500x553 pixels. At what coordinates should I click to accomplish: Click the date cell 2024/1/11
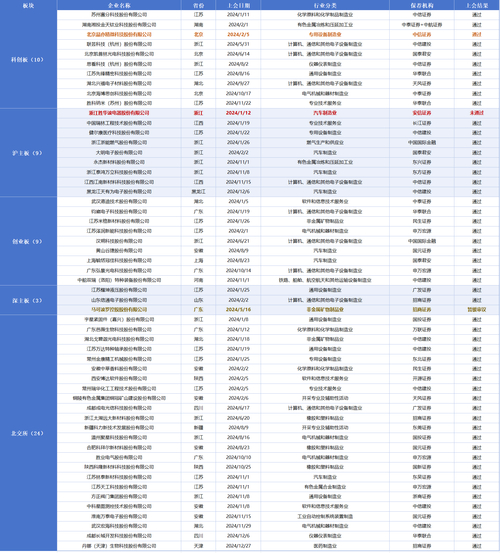[238, 15]
